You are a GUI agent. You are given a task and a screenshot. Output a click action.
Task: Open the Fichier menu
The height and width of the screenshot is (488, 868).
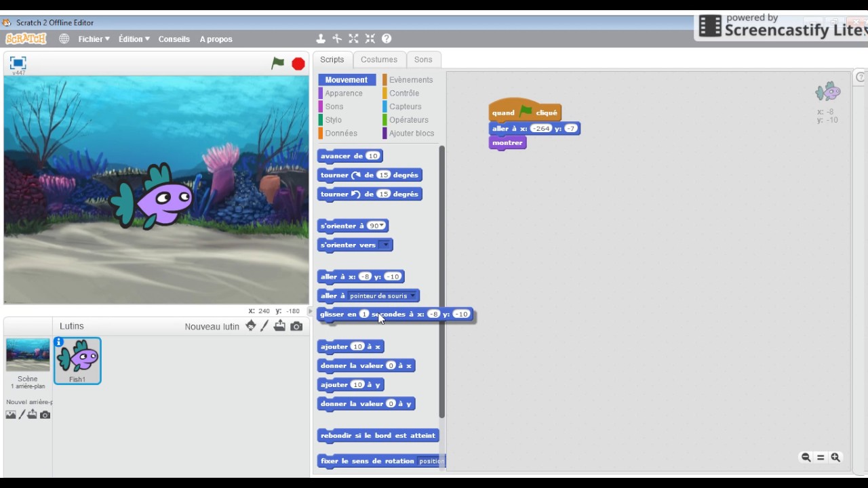94,39
